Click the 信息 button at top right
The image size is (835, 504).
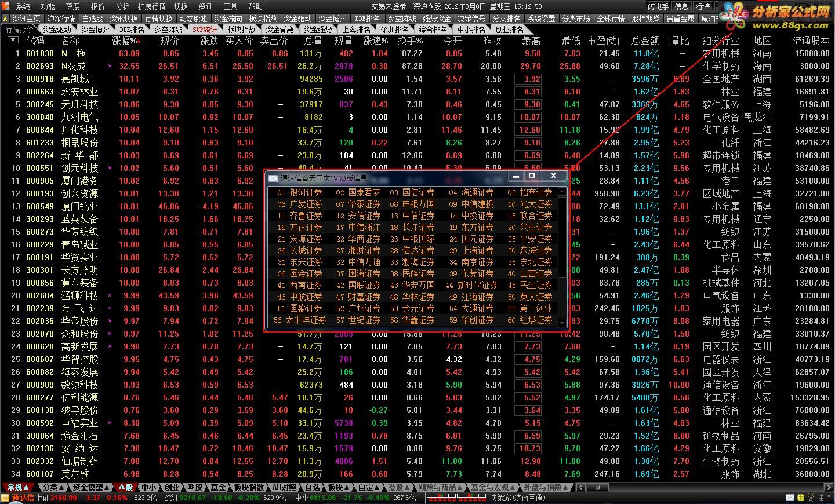(682, 6)
